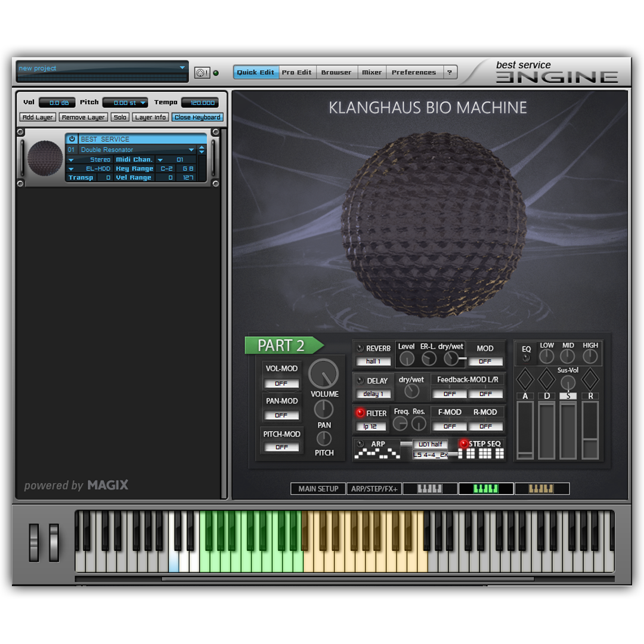Open the help question mark button
Image resolution: width=644 pixels, height=644 pixels.
coord(450,72)
